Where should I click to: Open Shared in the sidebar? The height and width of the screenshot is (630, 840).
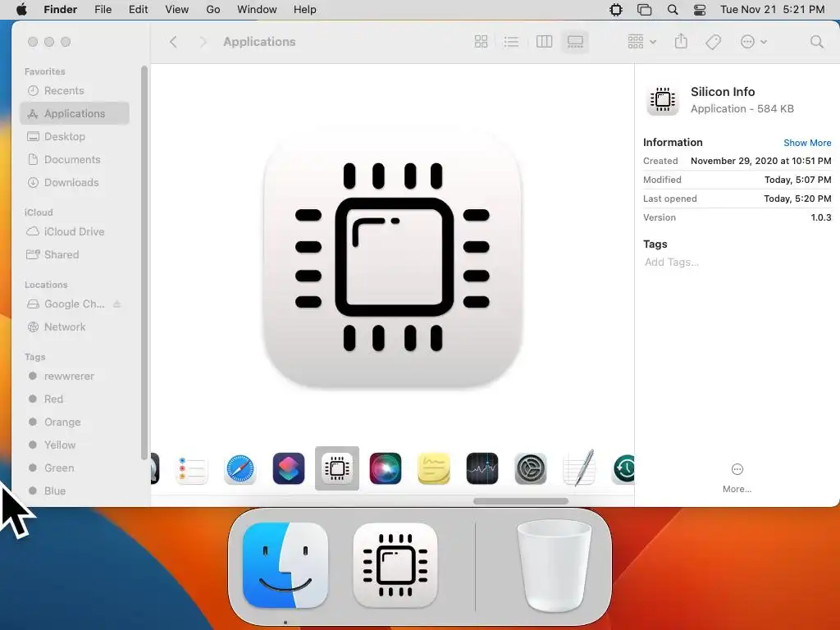[x=75, y=254]
